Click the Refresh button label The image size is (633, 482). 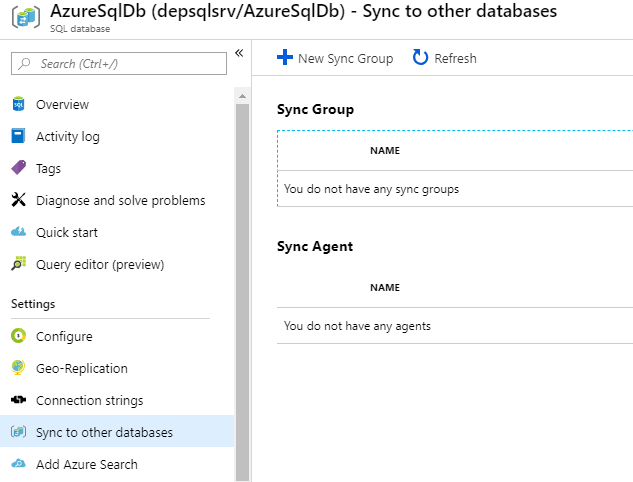(455, 58)
